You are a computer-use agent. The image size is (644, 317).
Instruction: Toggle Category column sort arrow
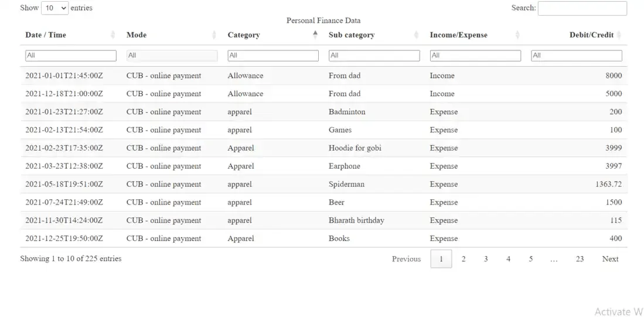click(x=315, y=35)
